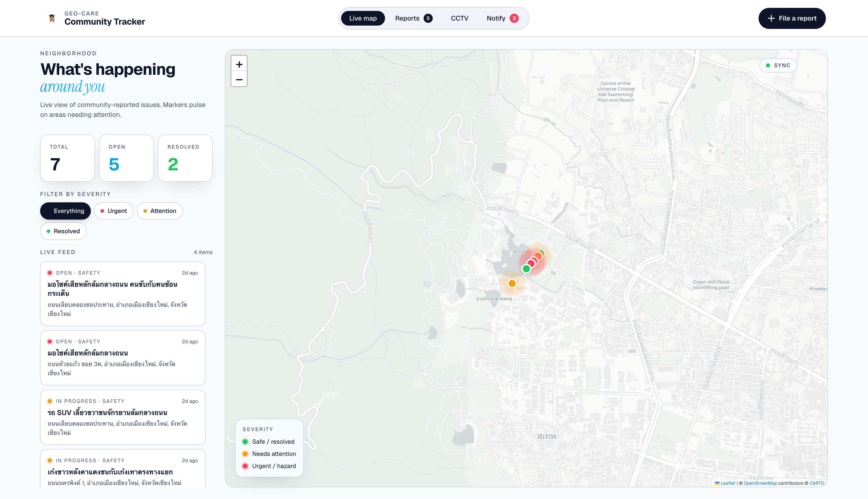
Task: Click the 'Safe / resolved' legend label
Action: [273, 442]
